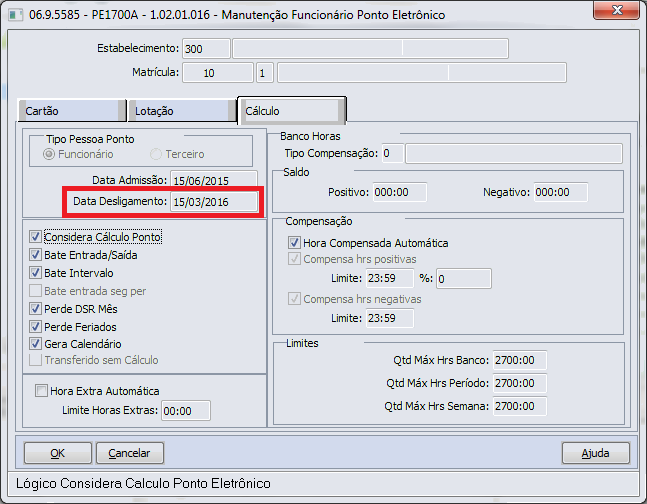Click Qtd Máx Hrs Período field
647x504 pixels.
520,383
